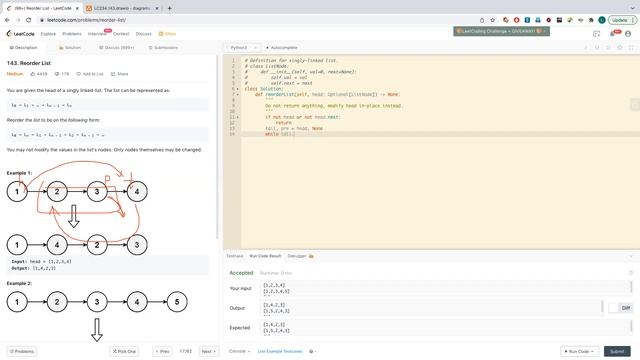Image resolution: width=640 pixels, height=360 pixels.
Task: Open the colorful circle extension icon
Action: pyautogui.click(x=506, y=20)
